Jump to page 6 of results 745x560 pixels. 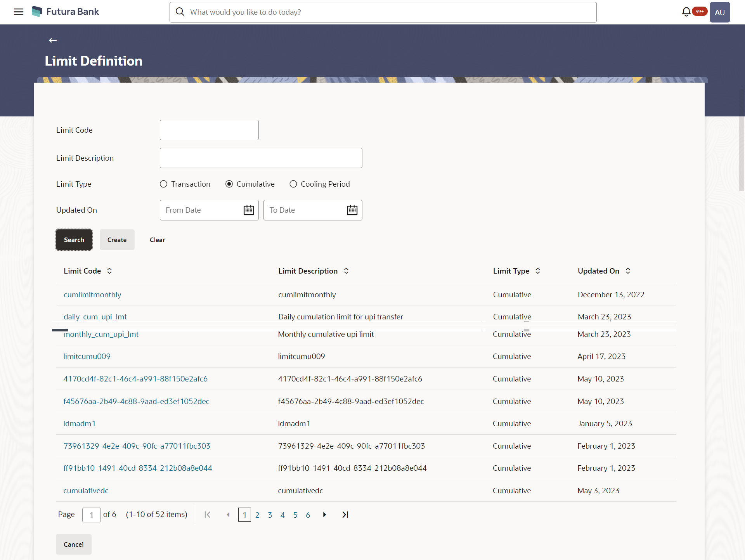tap(308, 515)
